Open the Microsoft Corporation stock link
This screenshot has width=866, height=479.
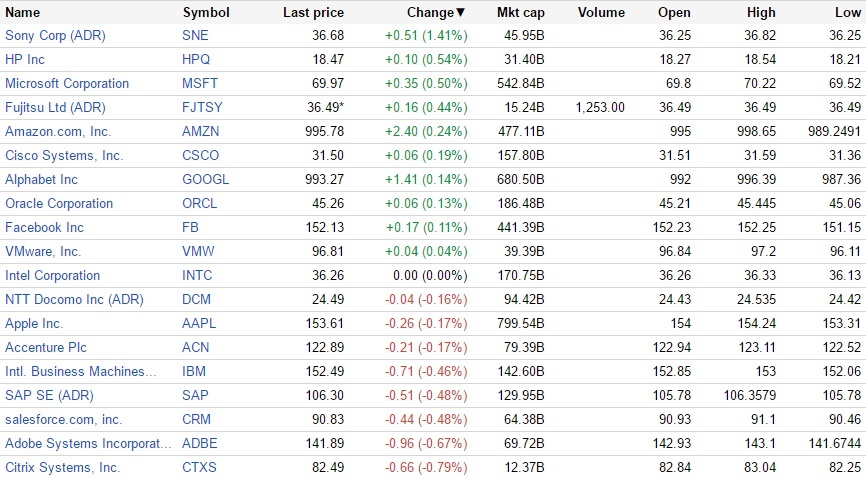67,84
